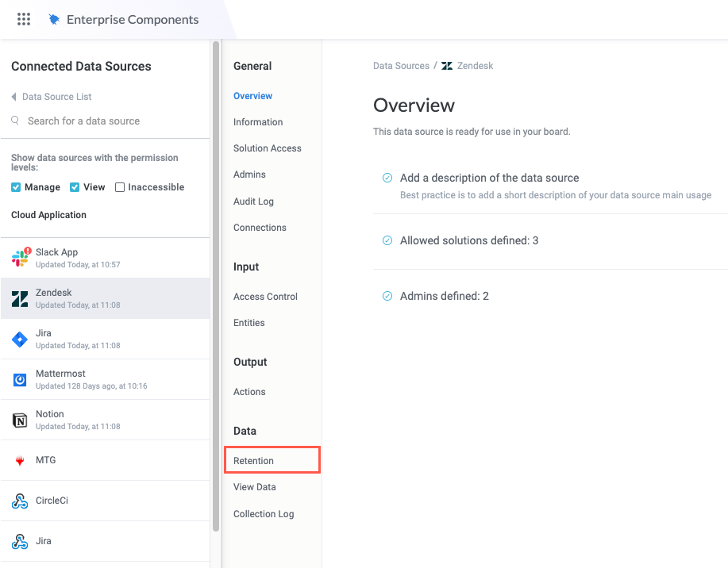Uncheck the Manage permission checkbox
728x568 pixels.
(x=16, y=187)
